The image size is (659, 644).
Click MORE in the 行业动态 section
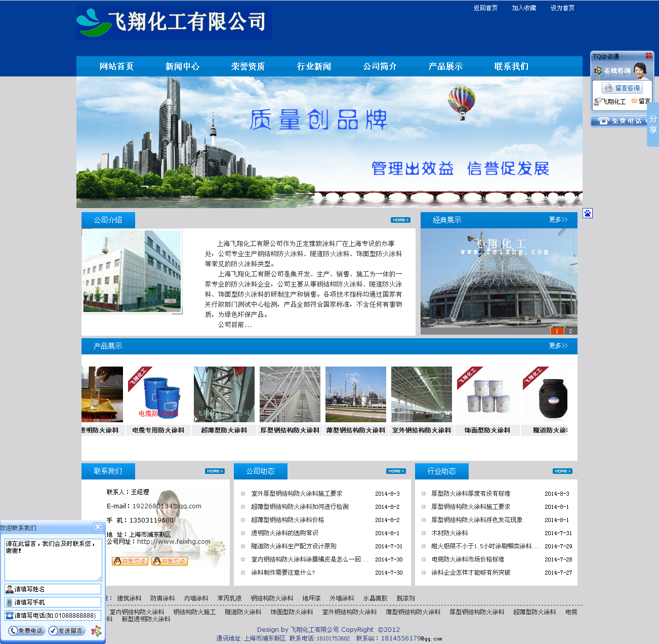(x=562, y=471)
